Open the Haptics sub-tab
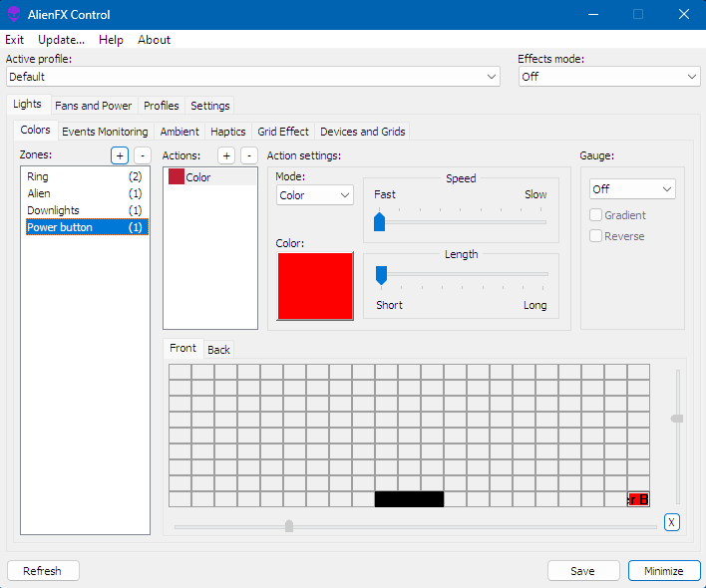This screenshot has height=588, width=706. (x=227, y=132)
